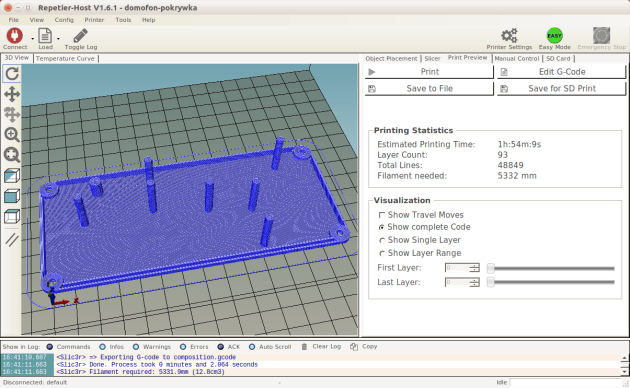Click the Print play icon

tap(372, 72)
